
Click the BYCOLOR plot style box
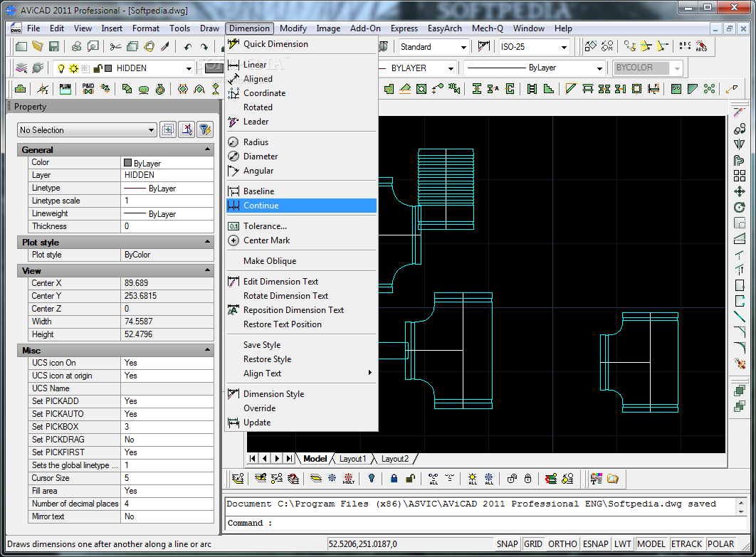coord(648,68)
